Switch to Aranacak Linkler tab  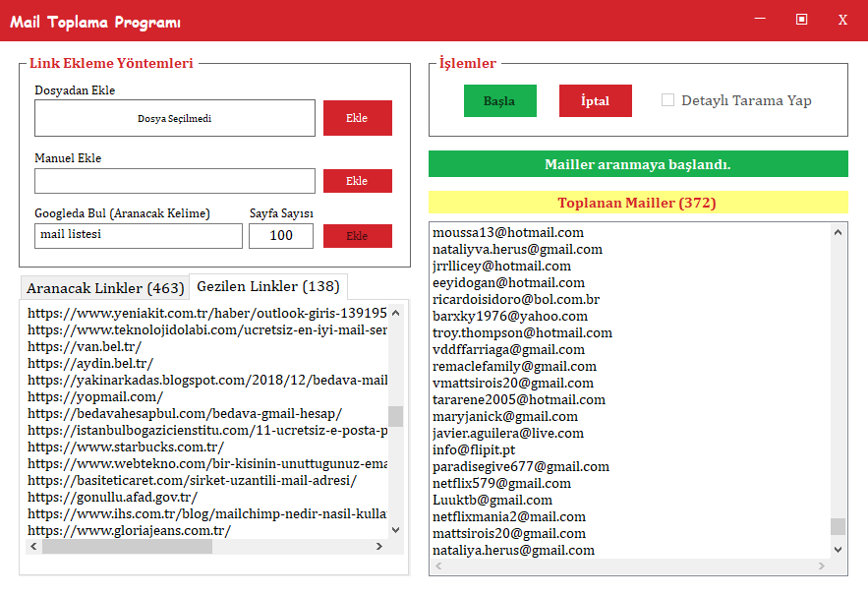(105, 288)
